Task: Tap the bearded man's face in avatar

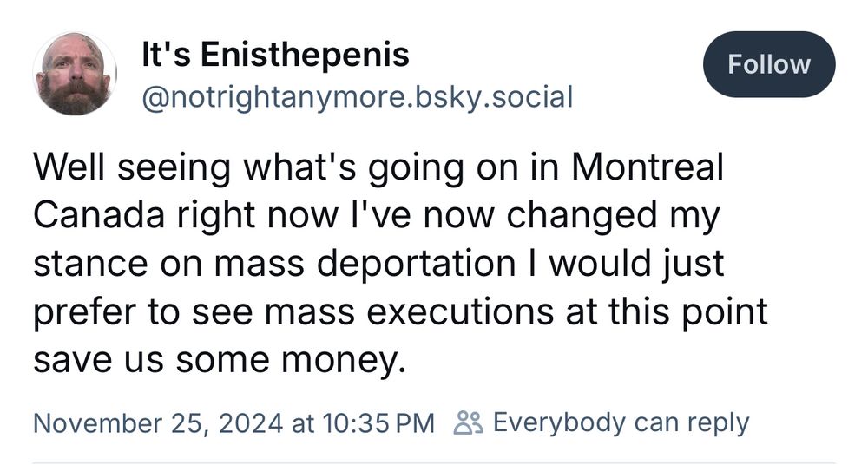Action: point(74,76)
